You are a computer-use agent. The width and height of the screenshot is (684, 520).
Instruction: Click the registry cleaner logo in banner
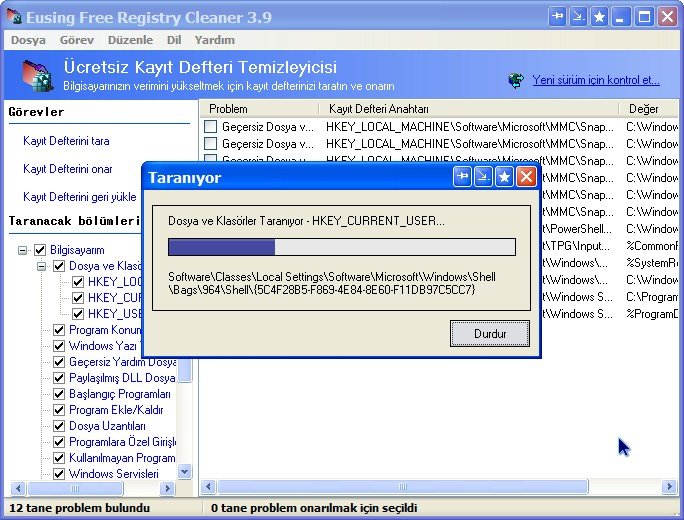38,76
